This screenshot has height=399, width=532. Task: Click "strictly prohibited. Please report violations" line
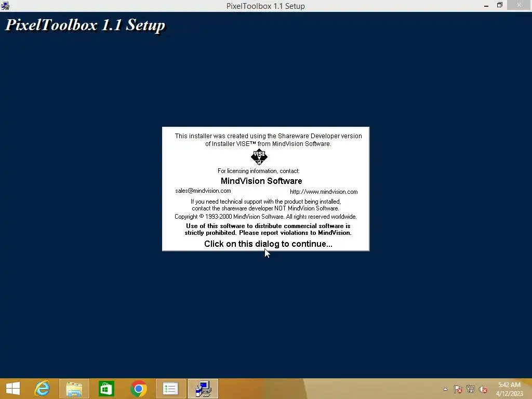coord(268,233)
